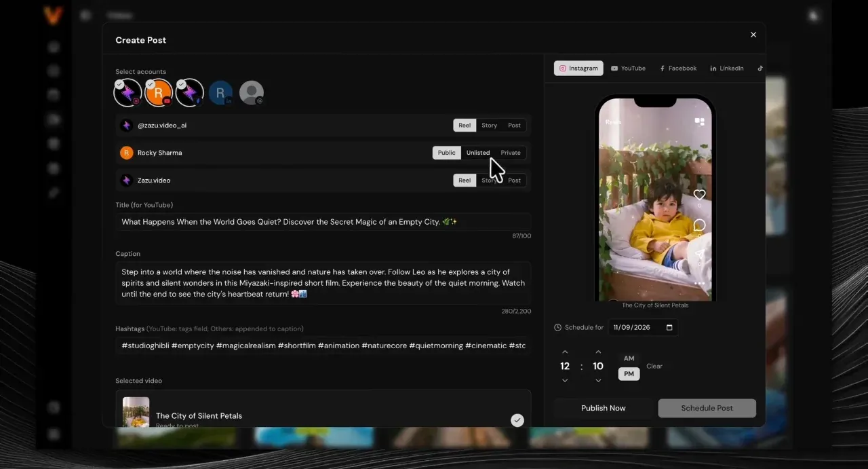Viewport: 868px width, 469px height.
Task: Switch preview to Instagram tab
Action: point(578,69)
